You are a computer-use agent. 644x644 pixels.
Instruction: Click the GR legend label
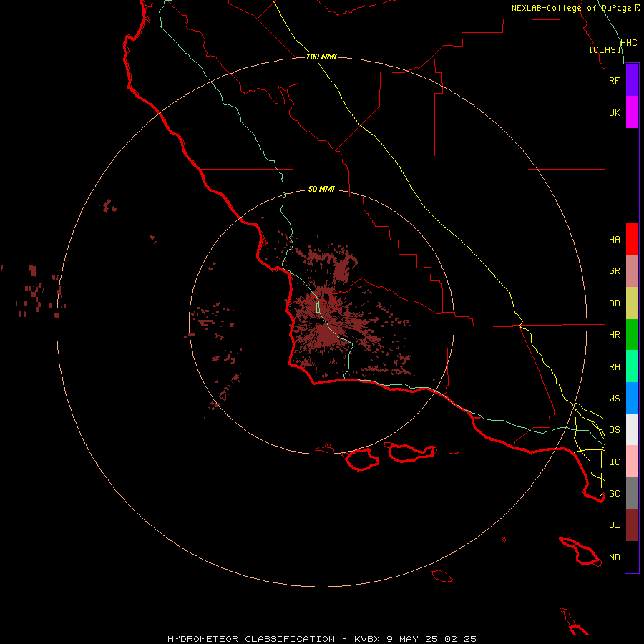614,271
